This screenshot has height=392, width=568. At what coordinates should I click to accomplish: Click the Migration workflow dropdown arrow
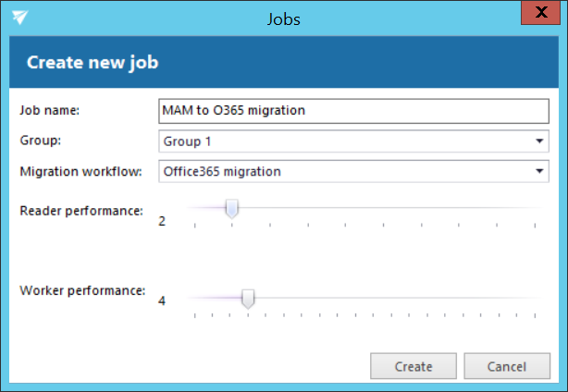(x=539, y=171)
